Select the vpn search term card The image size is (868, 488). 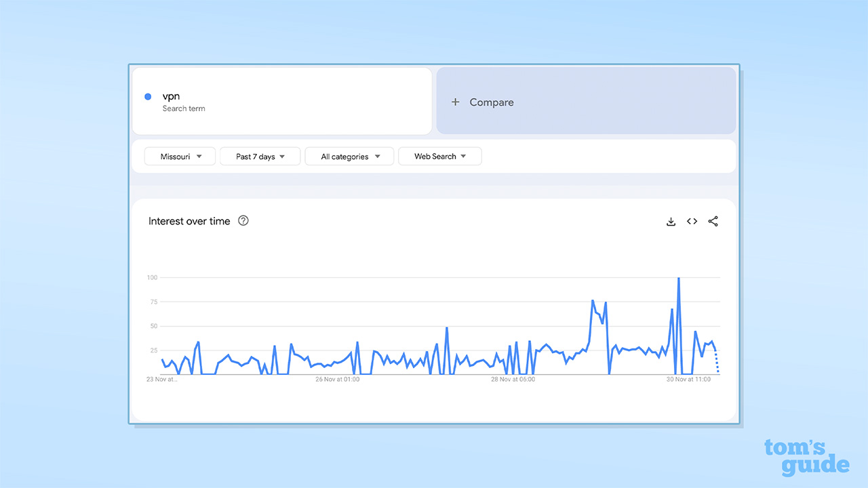(281, 100)
